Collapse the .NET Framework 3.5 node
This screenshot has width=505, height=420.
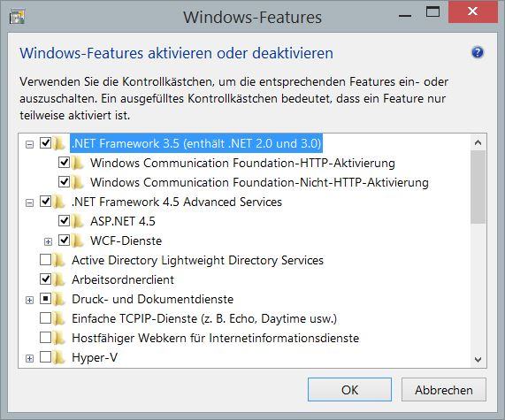pyautogui.click(x=29, y=145)
